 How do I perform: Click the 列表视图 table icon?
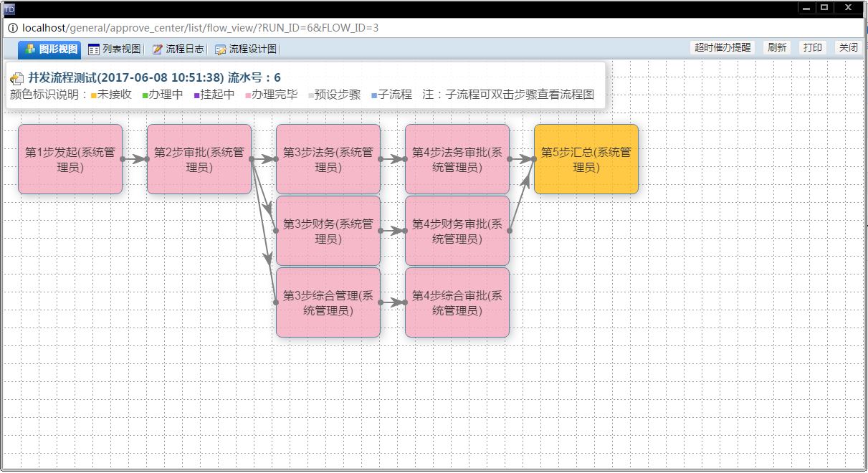(x=94, y=49)
